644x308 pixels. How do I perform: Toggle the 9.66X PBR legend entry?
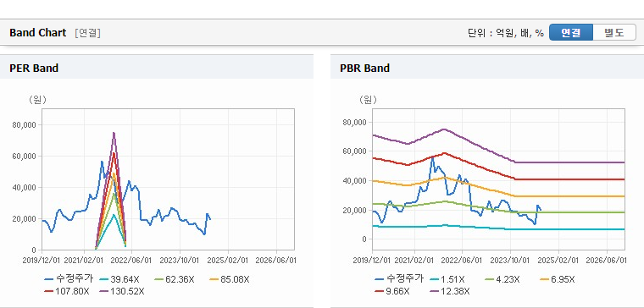tap(392, 291)
